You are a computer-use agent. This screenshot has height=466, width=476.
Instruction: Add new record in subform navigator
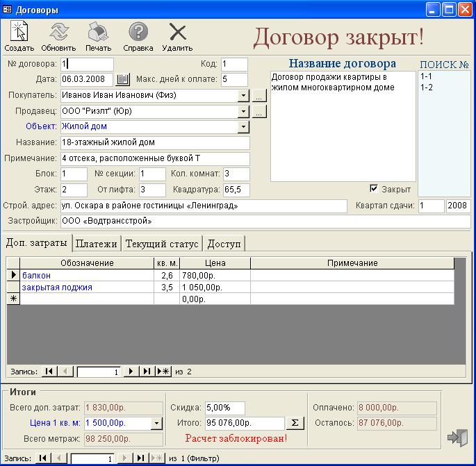[x=163, y=372]
